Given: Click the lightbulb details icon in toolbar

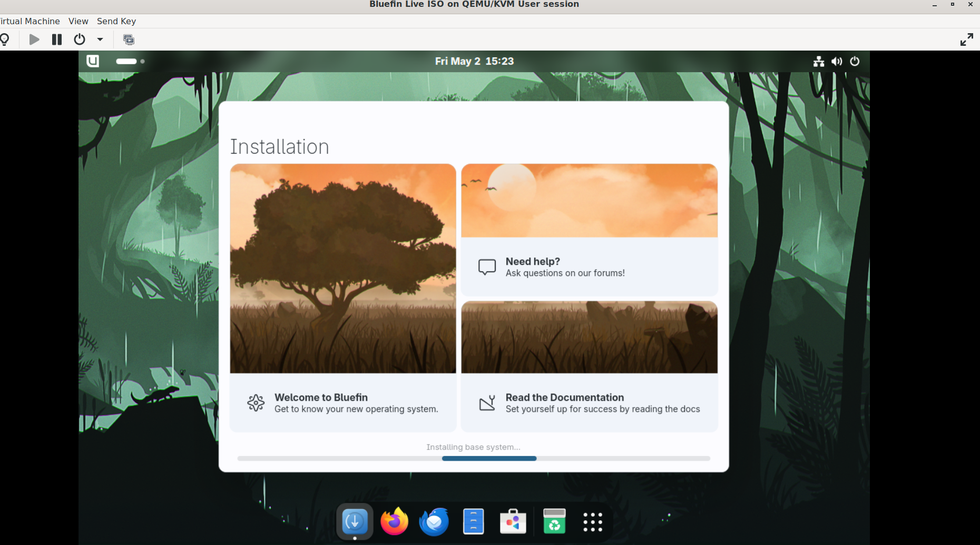Looking at the screenshot, I should pos(5,39).
